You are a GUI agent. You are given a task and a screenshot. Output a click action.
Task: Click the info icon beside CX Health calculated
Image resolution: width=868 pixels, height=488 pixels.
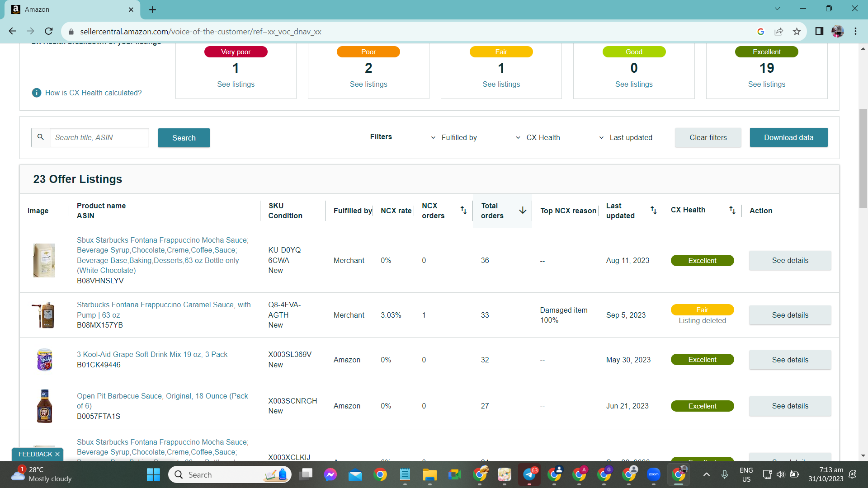pos(37,93)
